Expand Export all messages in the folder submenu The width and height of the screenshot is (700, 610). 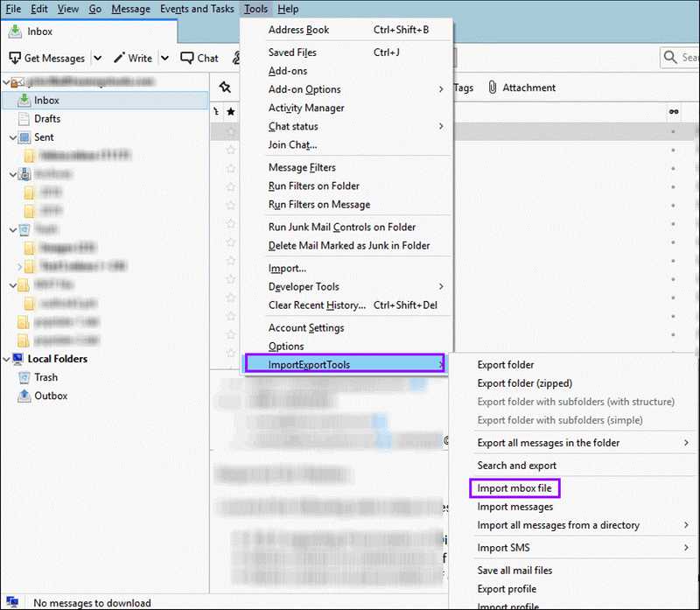(x=686, y=443)
